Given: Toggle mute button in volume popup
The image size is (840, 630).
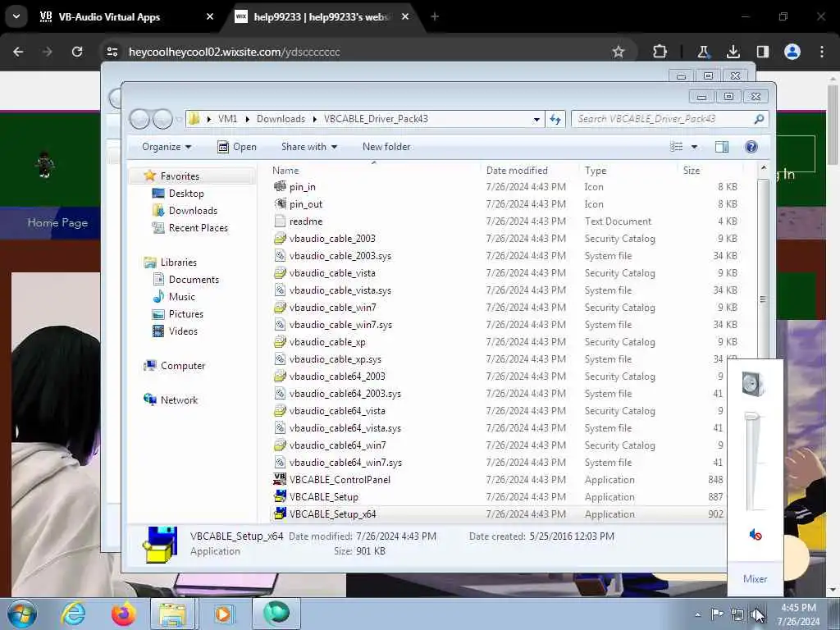Looking at the screenshot, I should (x=756, y=535).
